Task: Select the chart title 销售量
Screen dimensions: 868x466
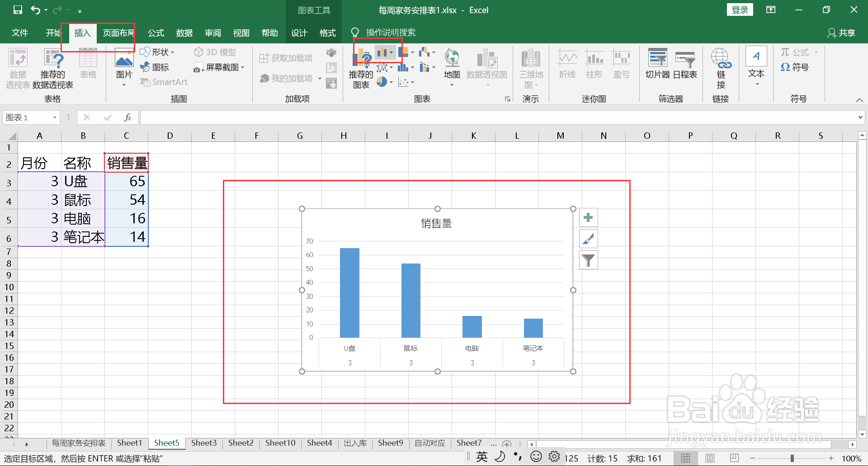Action: [x=437, y=223]
